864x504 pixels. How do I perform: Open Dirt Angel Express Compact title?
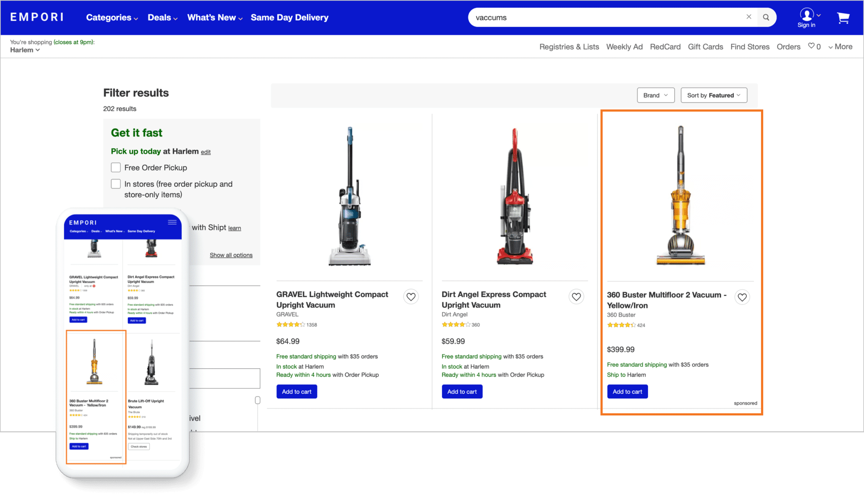(494, 299)
